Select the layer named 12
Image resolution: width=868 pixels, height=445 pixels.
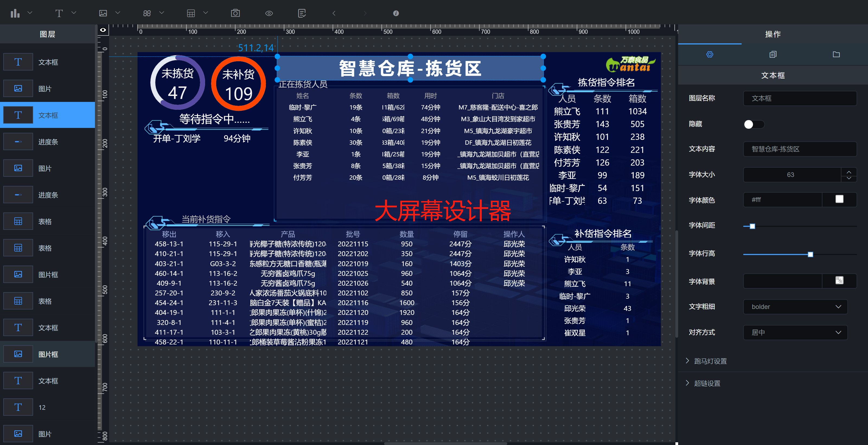click(x=47, y=407)
